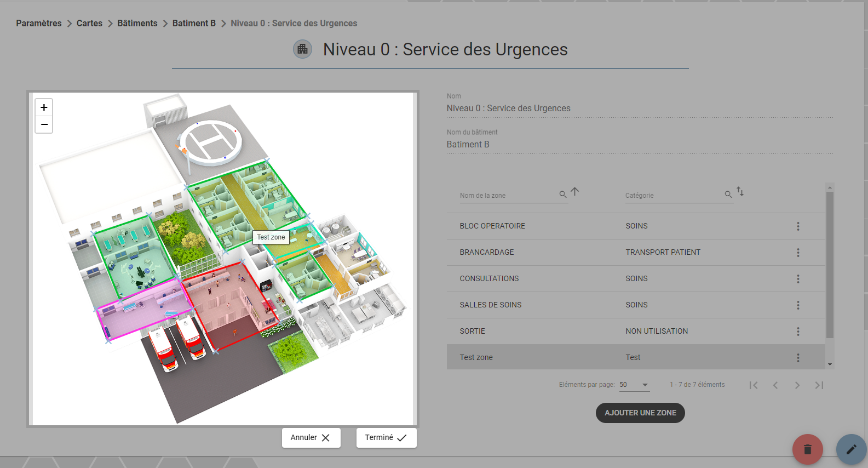Screen dimensions: 868x468
Task: Open options menu for CONSULTATIONS row
Action: click(x=798, y=279)
